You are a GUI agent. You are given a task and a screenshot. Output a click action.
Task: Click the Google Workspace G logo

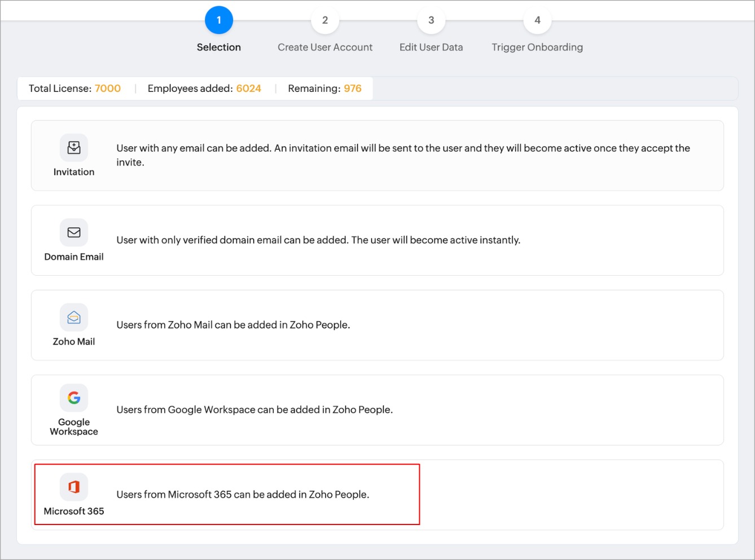tap(74, 398)
